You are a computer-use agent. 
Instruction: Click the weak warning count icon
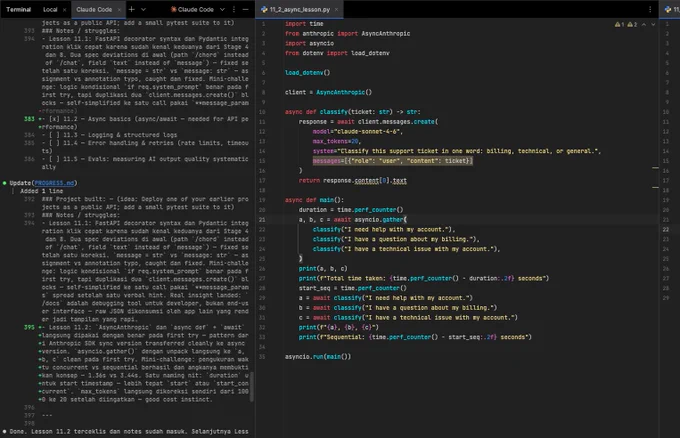click(630, 24)
